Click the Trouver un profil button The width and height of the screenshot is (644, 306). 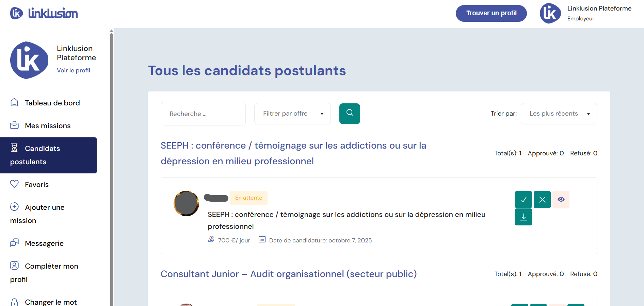491,13
